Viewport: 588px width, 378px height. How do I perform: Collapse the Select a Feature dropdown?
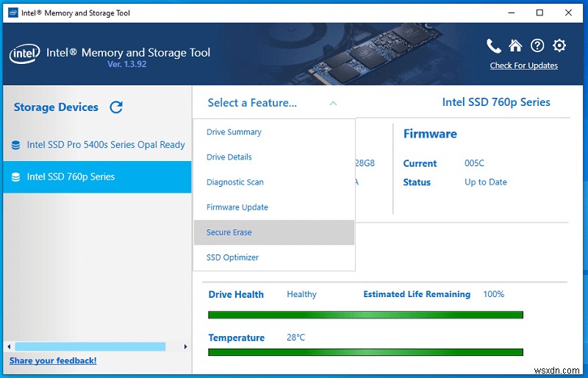(x=333, y=104)
